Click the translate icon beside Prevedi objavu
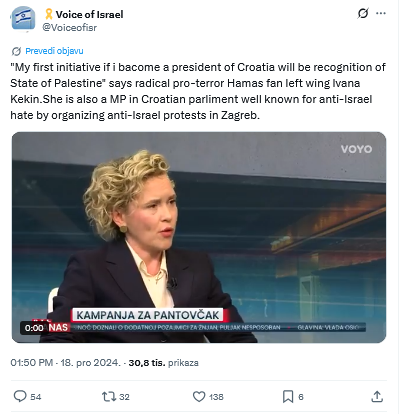This screenshot has height=414, width=404. (x=16, y=51)
